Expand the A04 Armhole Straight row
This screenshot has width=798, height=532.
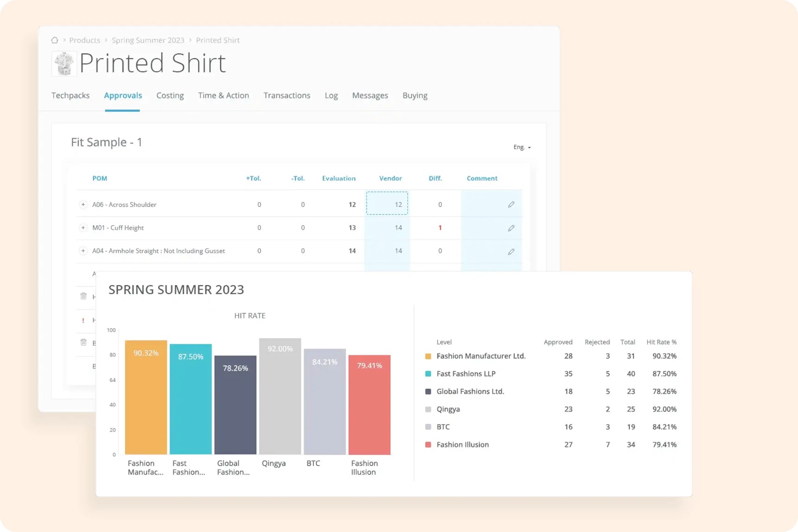[83, 251]
